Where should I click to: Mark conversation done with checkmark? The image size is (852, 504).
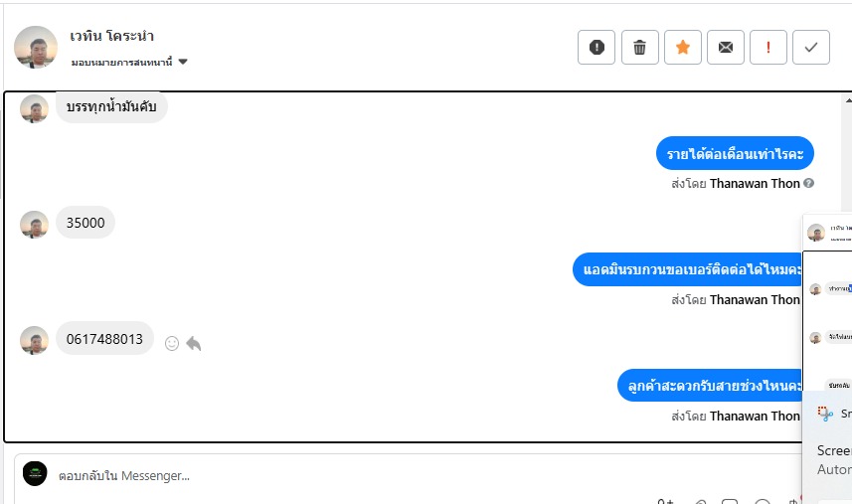pyautogui.click(x=811, y=47)
